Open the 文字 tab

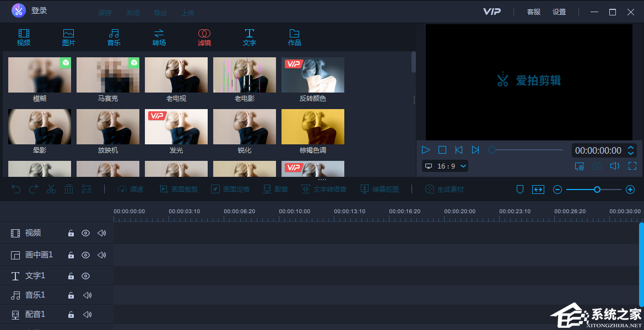click(250, 37)
